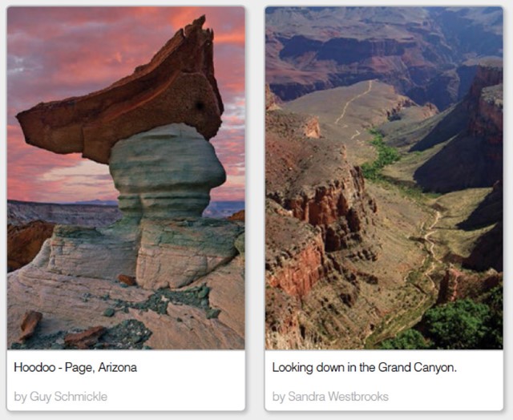Open the Hoodoo rock formation photo
The height and width of the screenshot is (420, 513).
click(x=126, y=178)
